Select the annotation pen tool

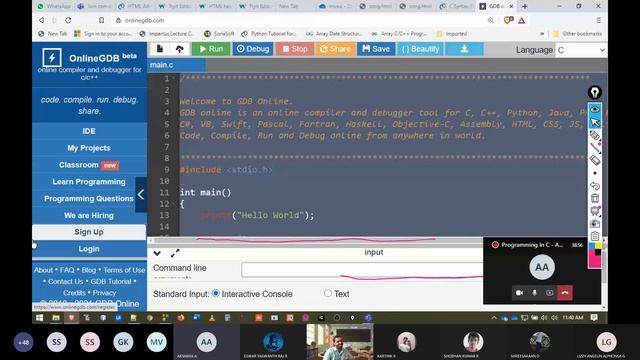point(595,135)
